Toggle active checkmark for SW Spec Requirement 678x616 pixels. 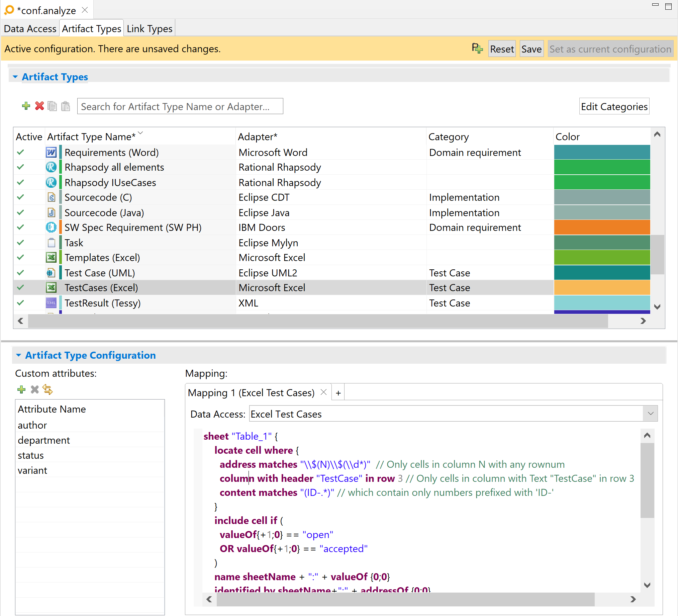pyautogui.click(x=20, y=228)
